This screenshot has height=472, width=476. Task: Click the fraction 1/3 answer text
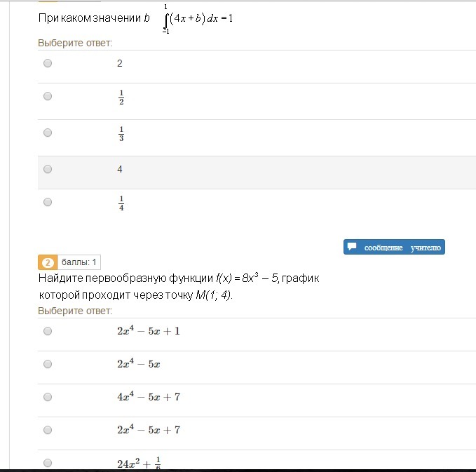[121, 133]
